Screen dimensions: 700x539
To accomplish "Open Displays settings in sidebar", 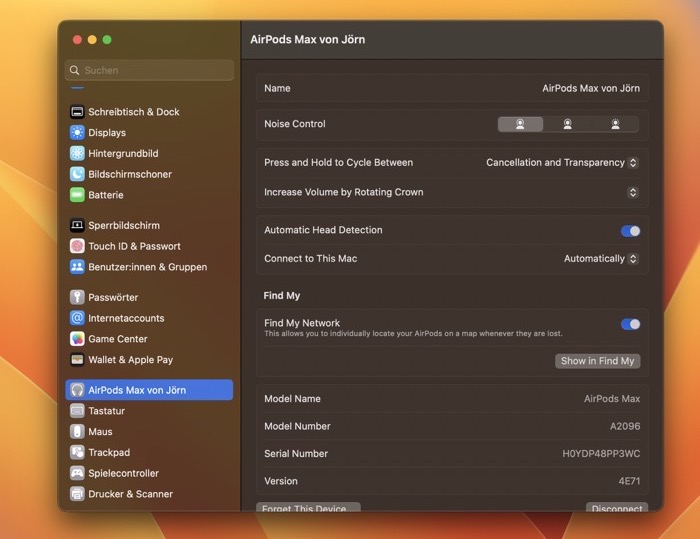I will [107, 133].
